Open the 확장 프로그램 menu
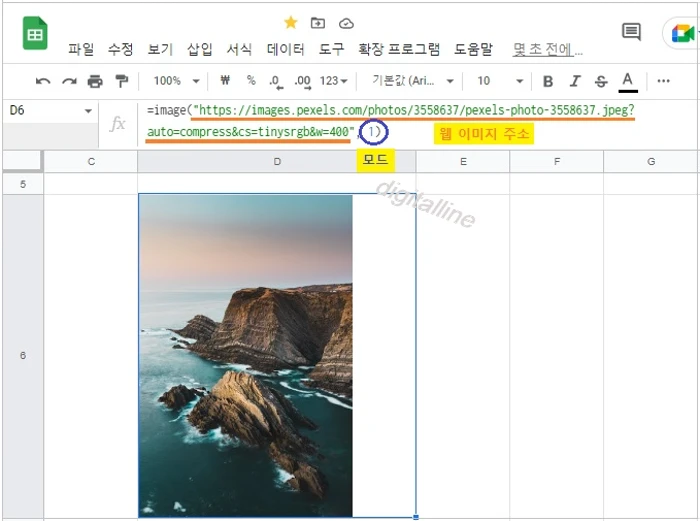The image size is (700, 521). pos(399,49)
